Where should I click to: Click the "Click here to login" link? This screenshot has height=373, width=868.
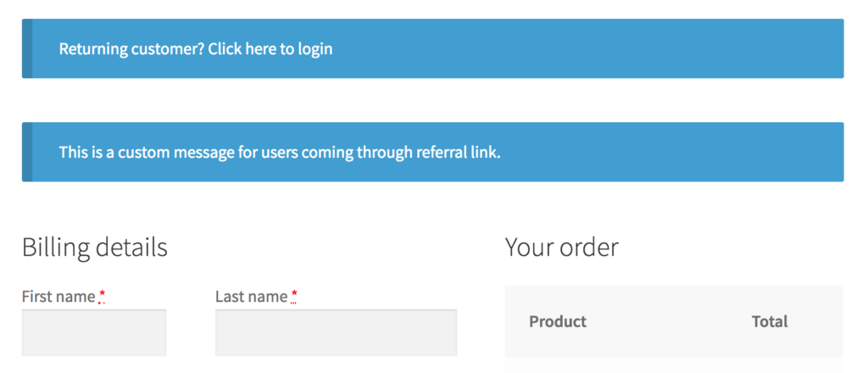(x=270, y=49)
